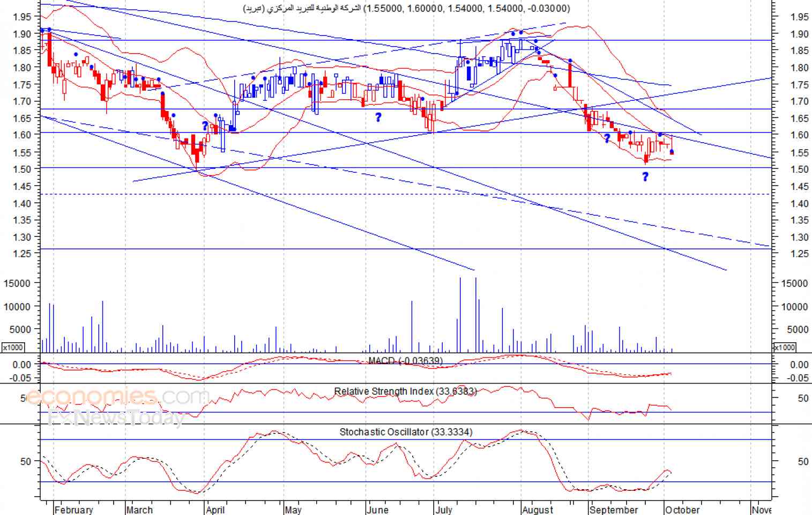Click the x1000 volume multiplier label on the right axis
This screenshot has width=812, height=515.
tap(784, 347)
